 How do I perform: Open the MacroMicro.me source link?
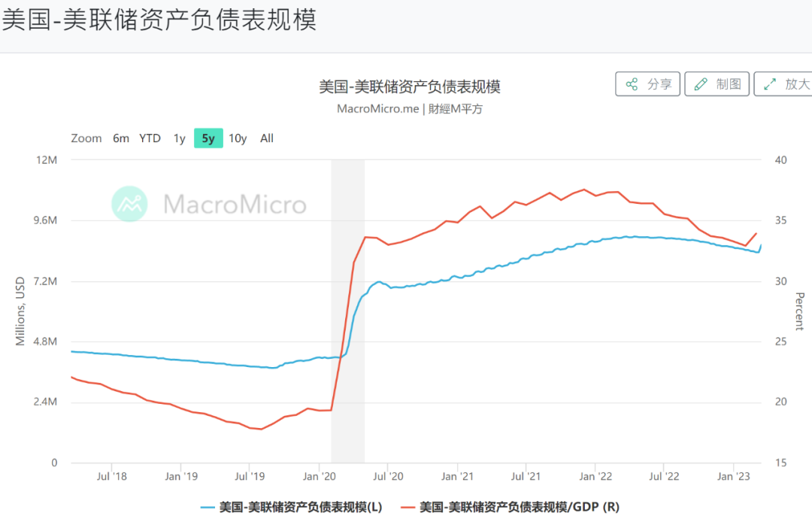click(377, 108)
